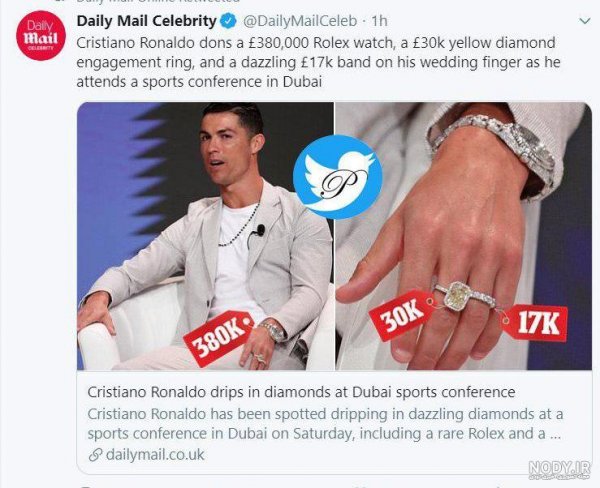This screenshot has height=488, width=600.
Task: Open the right close-up hand photo
Action: 463,236
